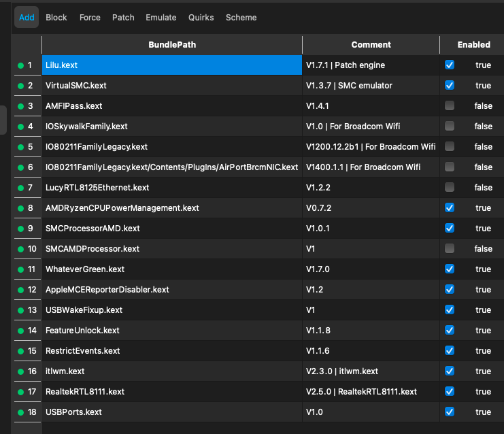Click the green status dot of row 1

[x=20, y=65]
